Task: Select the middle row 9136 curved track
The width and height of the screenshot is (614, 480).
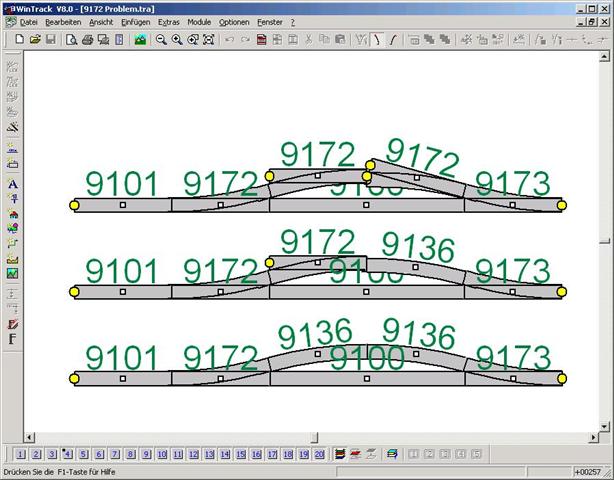Action: [415, 267]
